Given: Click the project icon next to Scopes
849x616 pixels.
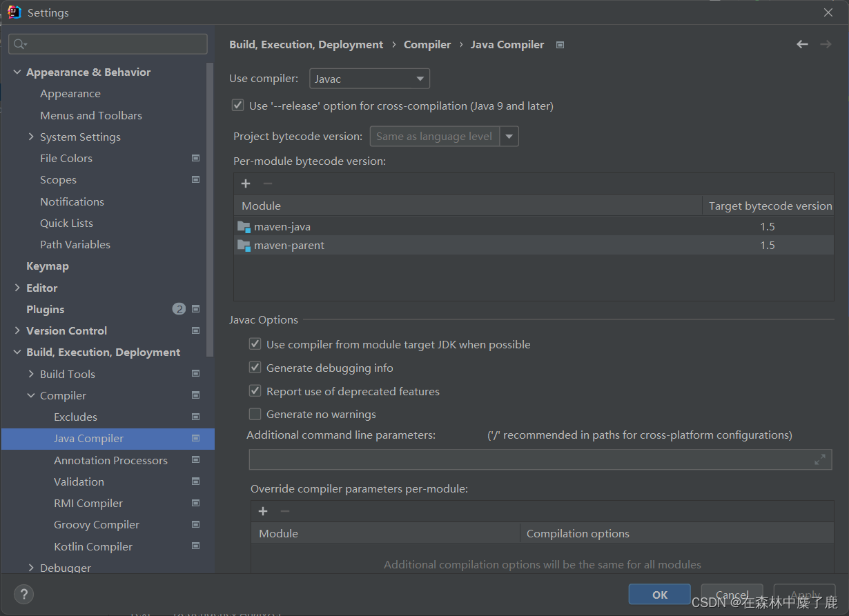Looking at the screenshot, I should 196,179.
